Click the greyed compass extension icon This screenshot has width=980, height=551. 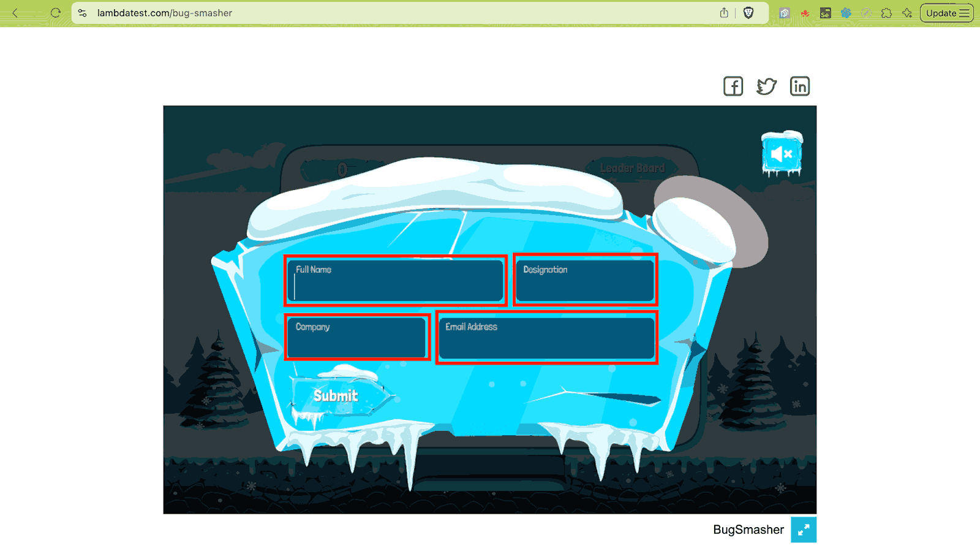tap(866, 13)
